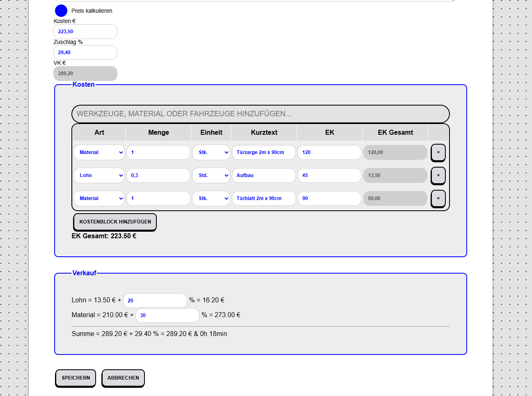Open the Std. unit dropdown

click(211, 175)
